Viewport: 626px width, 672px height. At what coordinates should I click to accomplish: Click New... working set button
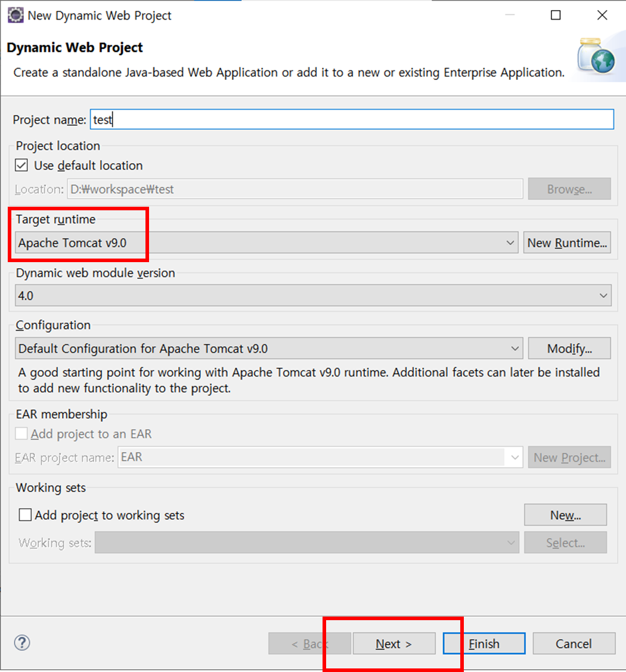565,515
